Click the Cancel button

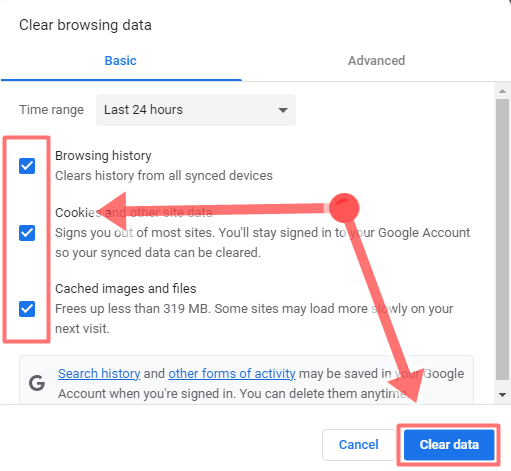[359, 445]
